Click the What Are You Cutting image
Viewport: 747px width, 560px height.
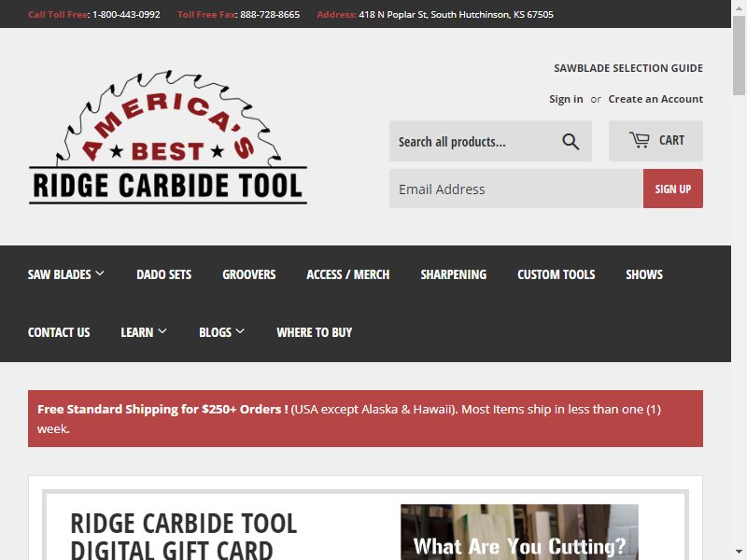[519, 532]
